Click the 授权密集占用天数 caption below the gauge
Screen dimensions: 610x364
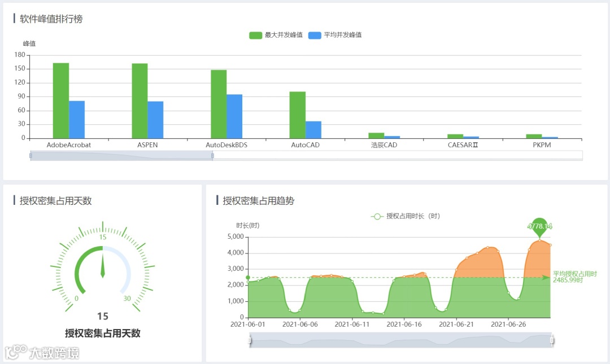coord(103,334)
